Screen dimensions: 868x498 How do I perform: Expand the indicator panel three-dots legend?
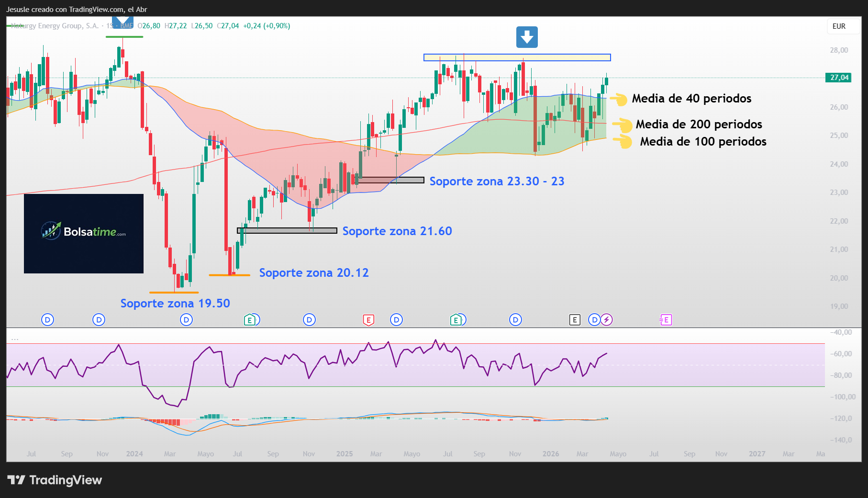[15, 339]
